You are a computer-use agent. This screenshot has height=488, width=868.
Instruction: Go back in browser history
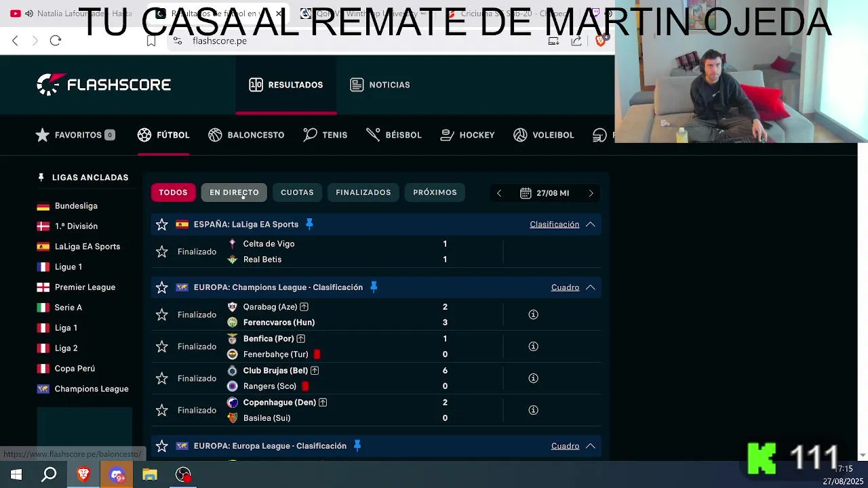[15, 41]
